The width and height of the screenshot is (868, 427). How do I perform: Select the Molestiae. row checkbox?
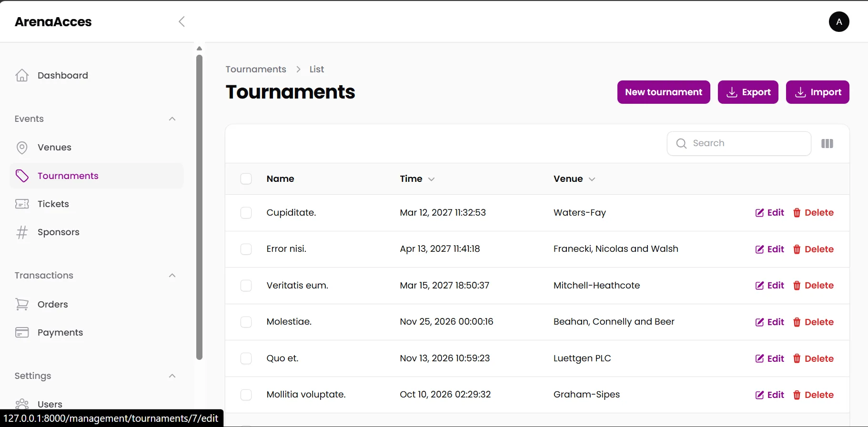pyautogui.click(x=246, y=322)
